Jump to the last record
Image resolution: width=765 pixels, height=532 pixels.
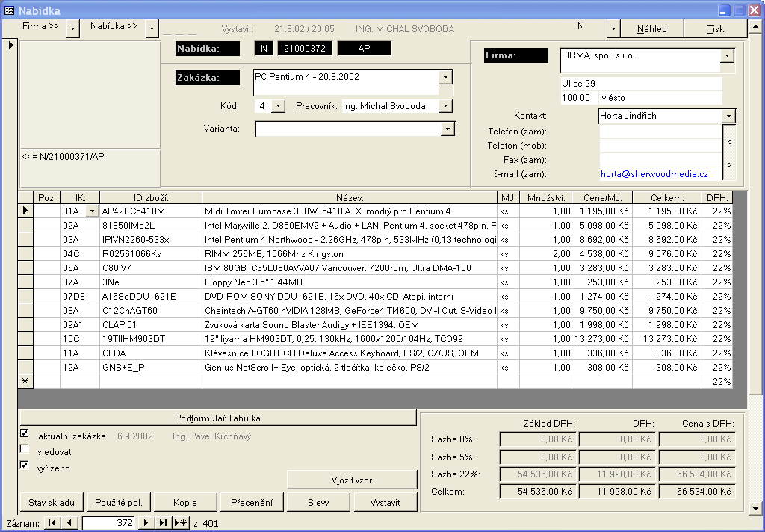164,523
